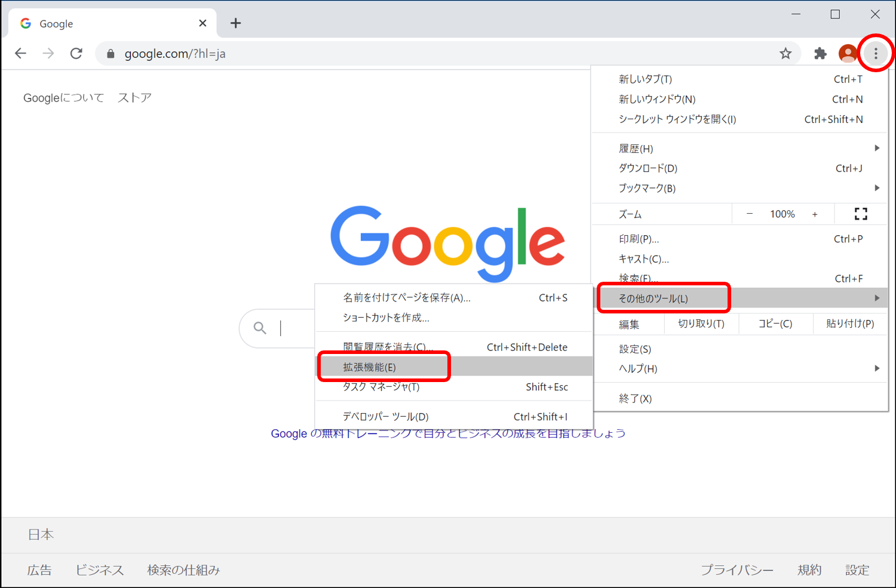Screen dimensions: 896x588
Task: Open シークレット ウィンドウを開く(I)
Action: (x=741, y=119)
